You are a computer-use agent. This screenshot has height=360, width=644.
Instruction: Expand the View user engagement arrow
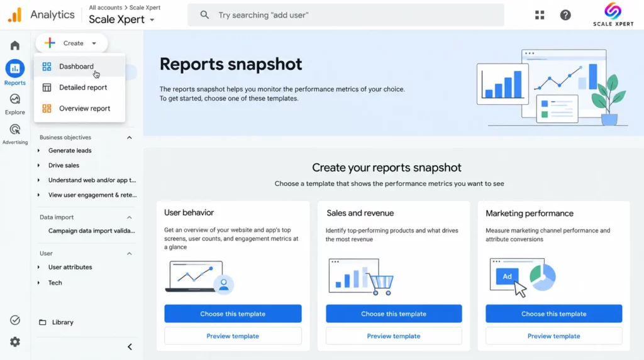pos(38,195)
